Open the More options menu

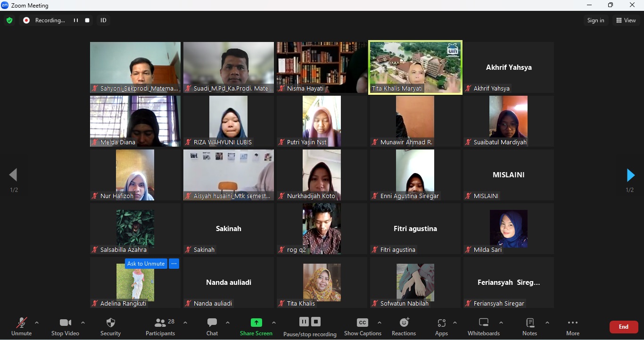click(573, 326)
